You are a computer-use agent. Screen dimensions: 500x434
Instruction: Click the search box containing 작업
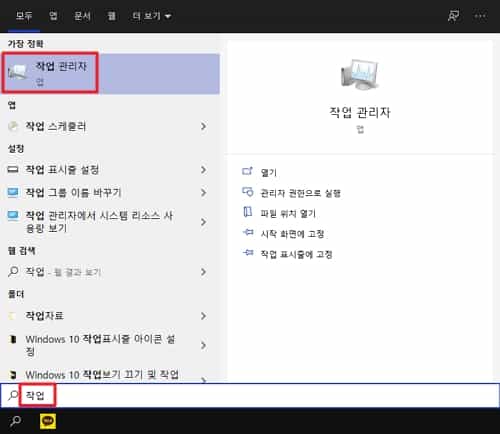tap(250, 395)
